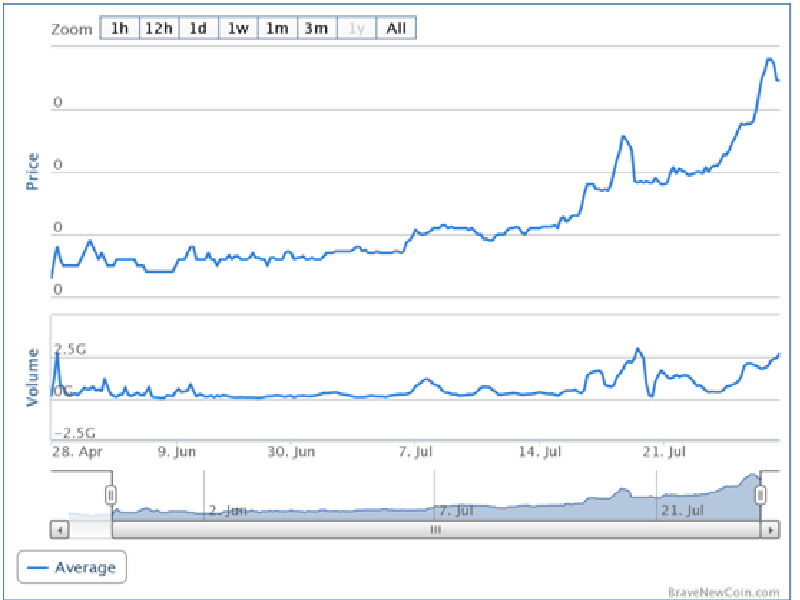
Task: Click the navigator area at 2. Jun
Action: [227, 510]
